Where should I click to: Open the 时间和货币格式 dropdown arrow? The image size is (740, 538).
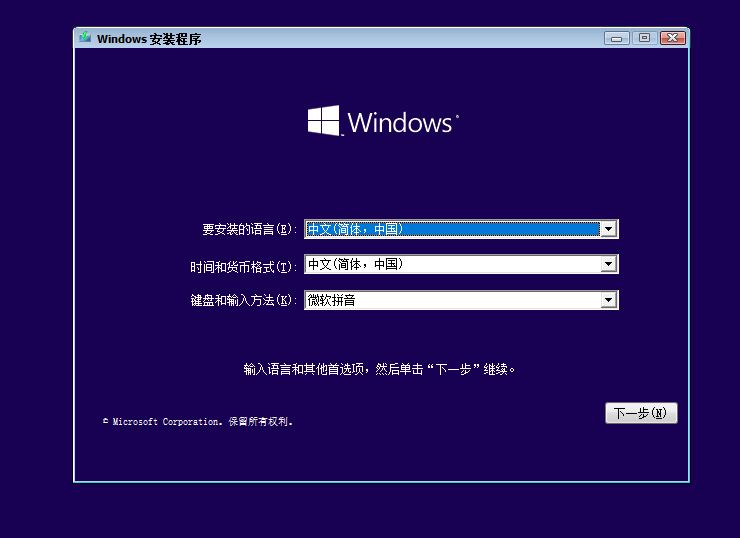tap(608, 264)
